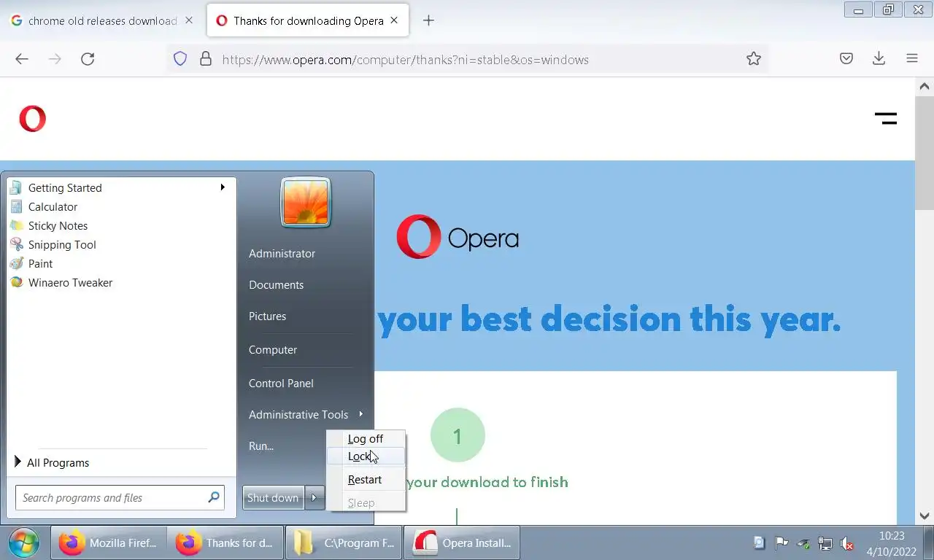Bookmark this page with the star icon
The width and height of the screenshot is (934, 560).
point(754,59)
